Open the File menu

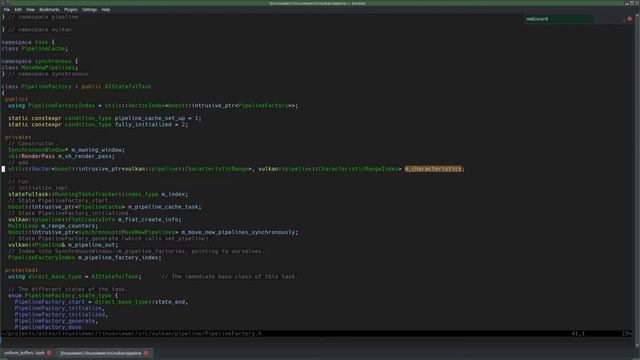[x=7, y=9]
